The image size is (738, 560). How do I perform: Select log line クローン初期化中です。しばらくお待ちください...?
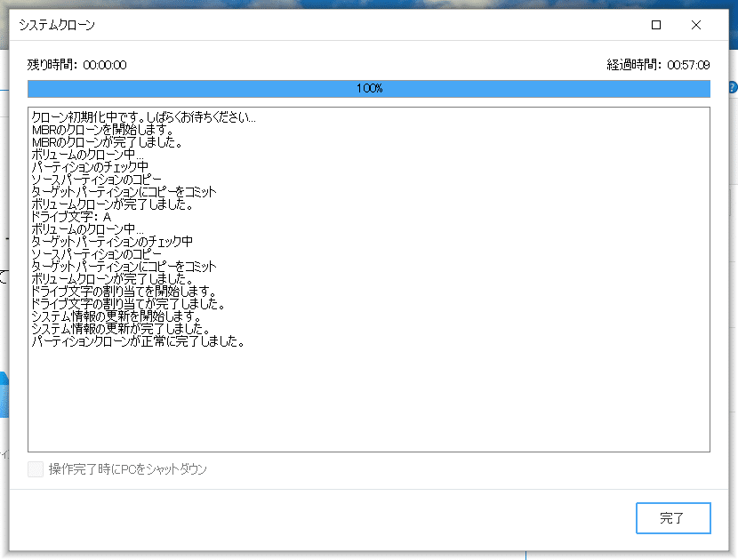(144, 116)
